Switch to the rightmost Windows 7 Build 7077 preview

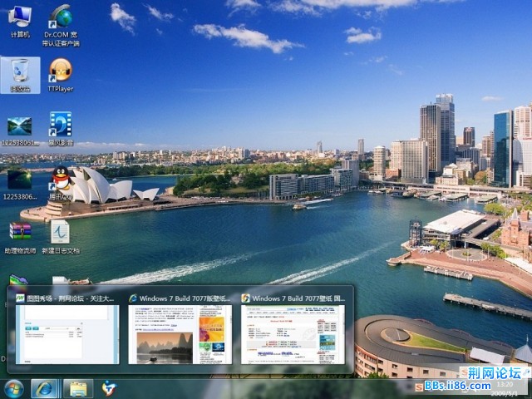[x=292, y=334]
